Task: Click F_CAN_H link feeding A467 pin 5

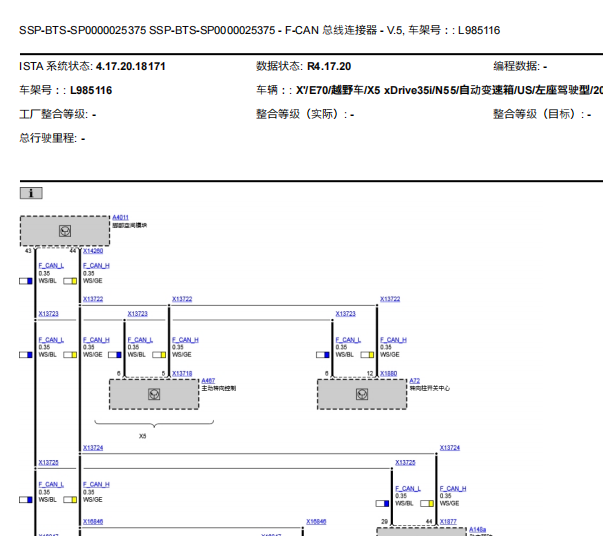Action: [185, 340]
